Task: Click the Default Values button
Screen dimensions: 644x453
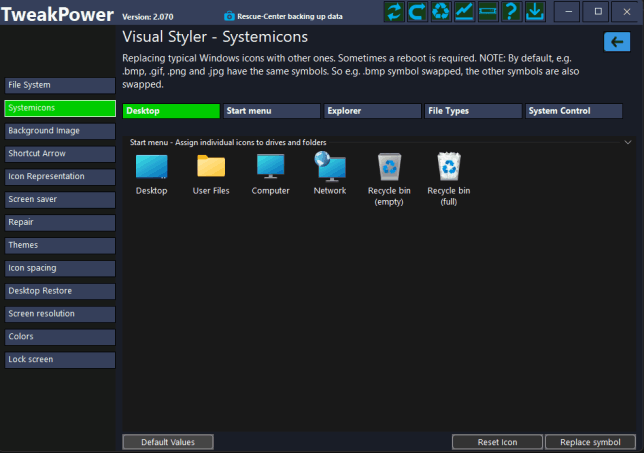Action: [x=168, y=442]
